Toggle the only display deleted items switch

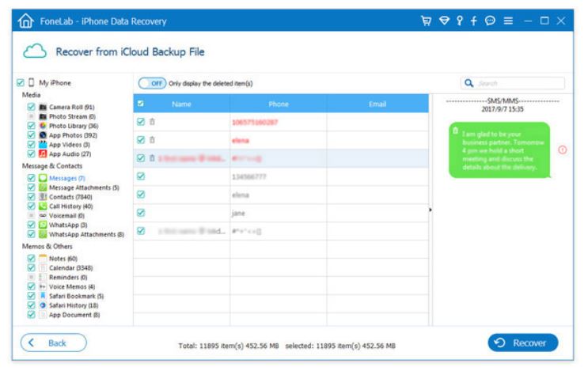point(152,83)
